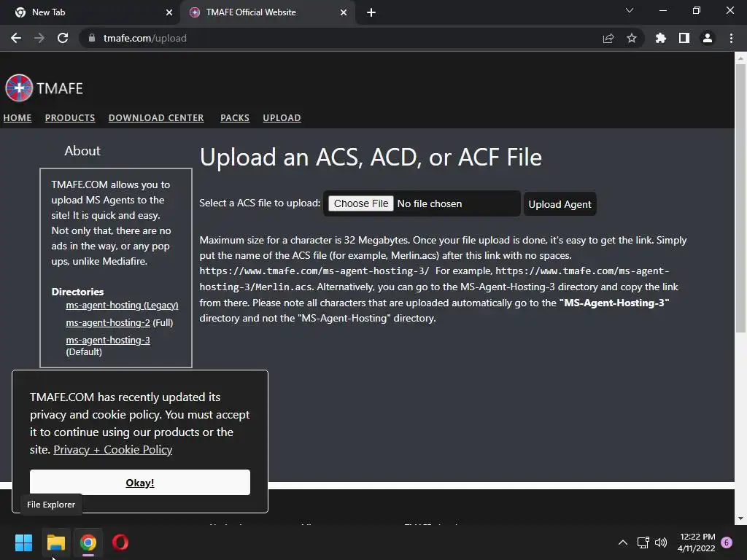Click the About sidebar heading
Image resolution: width=747 pixels, height=560 pixels.
tap(82, 150)
